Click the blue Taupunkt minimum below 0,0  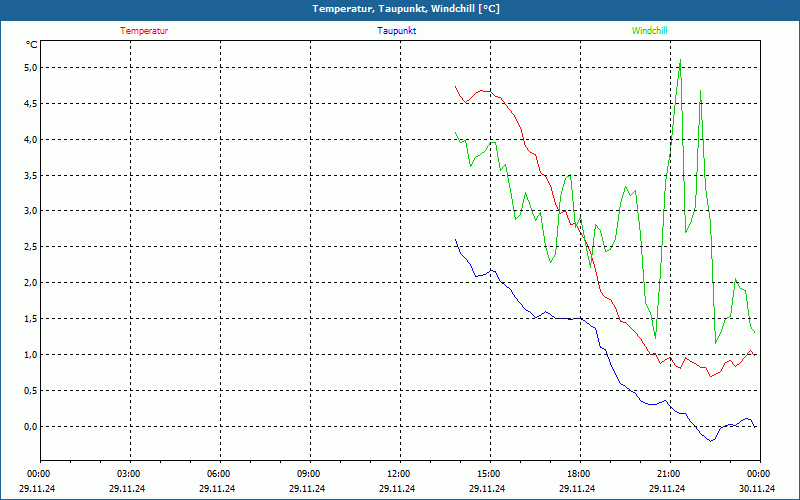710,441
